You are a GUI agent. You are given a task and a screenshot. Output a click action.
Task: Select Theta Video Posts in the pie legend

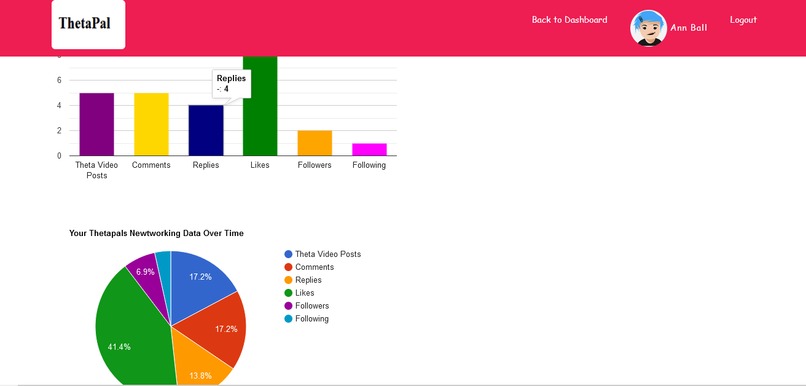point(328,254)
